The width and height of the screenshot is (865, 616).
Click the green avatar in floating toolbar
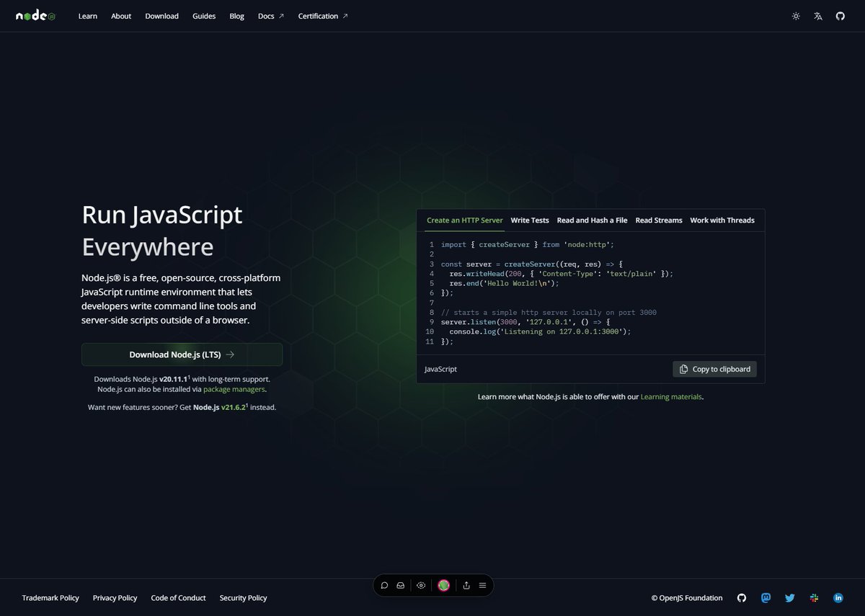[444, 586]
